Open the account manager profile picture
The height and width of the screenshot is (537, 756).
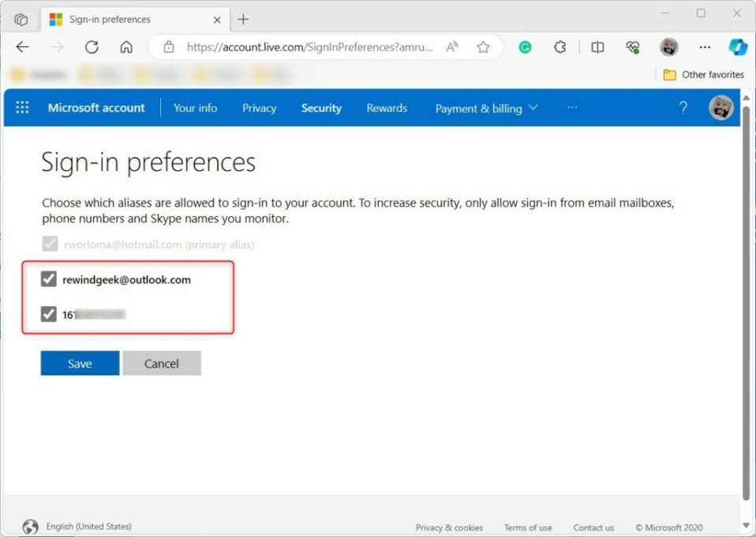(720, 107)
